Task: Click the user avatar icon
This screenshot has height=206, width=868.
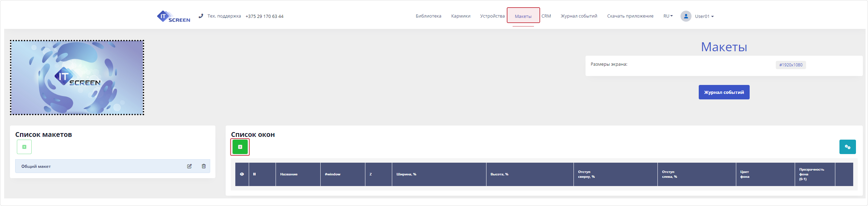Action: tap(686, 16)
